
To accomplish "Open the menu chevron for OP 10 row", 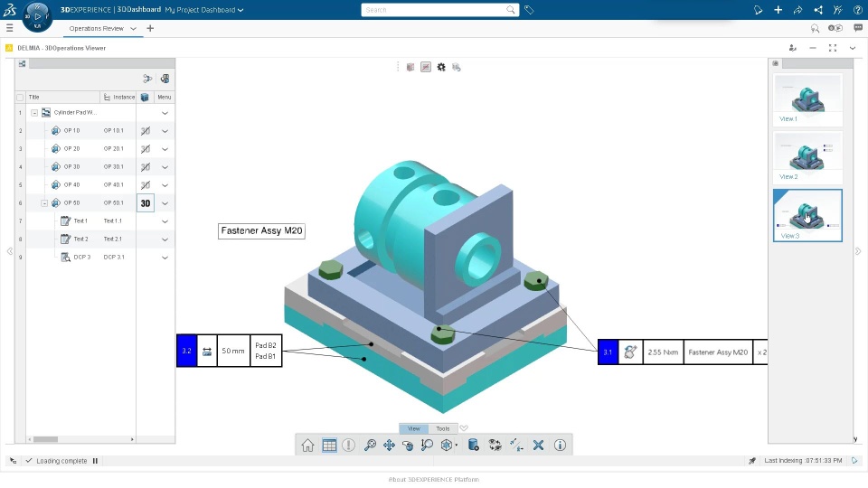I will (x=165, y=131).
